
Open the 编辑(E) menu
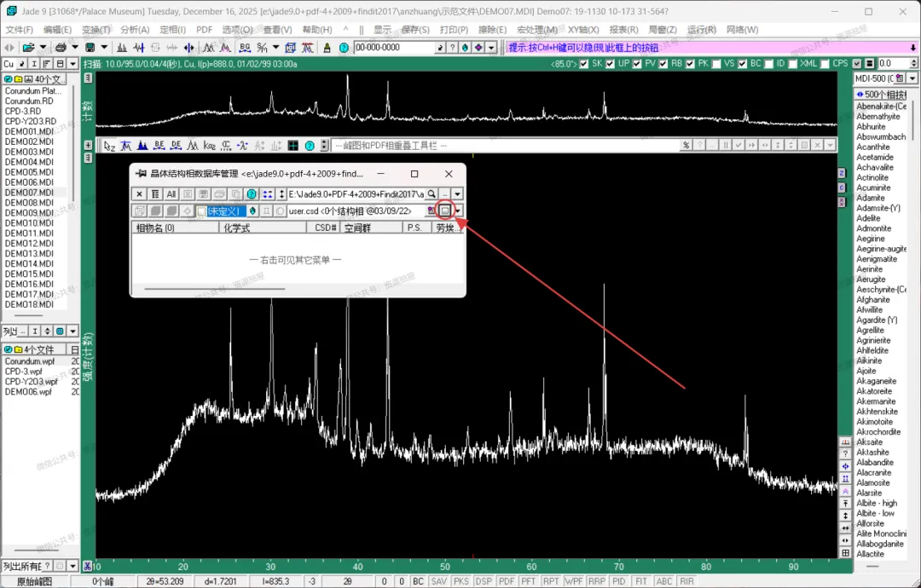point(58,29)
